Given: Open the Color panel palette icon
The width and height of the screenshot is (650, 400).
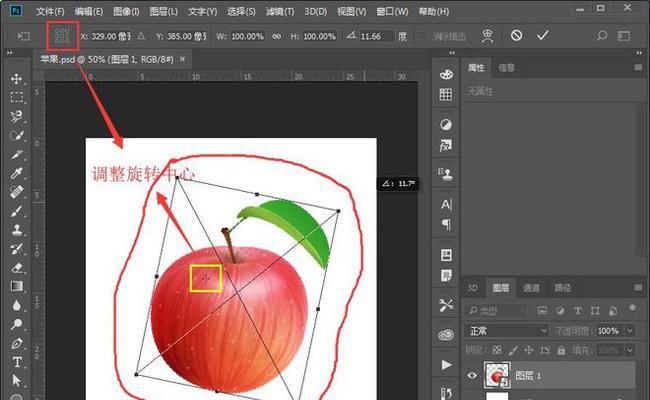Looking at the screenshot, I should [446, 75].
